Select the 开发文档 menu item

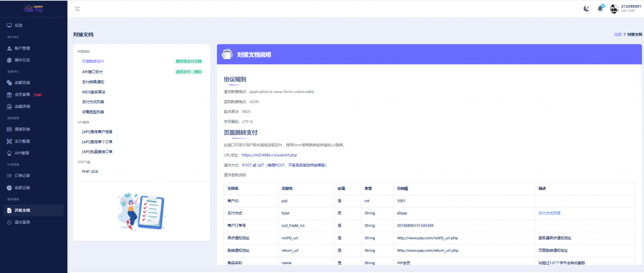34,211
